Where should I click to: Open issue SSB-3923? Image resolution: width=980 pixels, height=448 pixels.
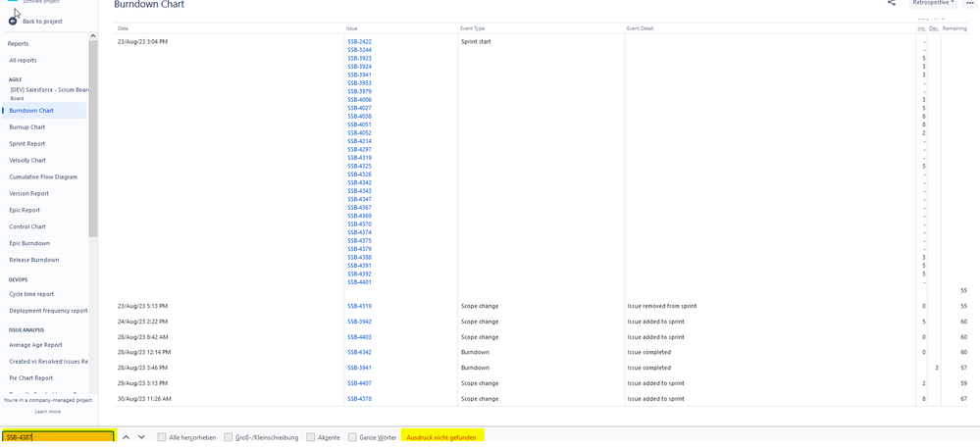tap(359, 58)
